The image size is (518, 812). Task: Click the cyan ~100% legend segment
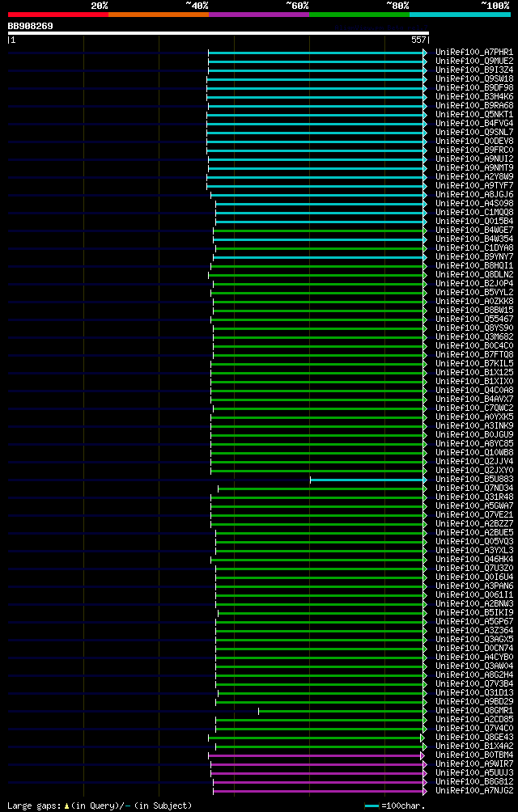[460, 15]
